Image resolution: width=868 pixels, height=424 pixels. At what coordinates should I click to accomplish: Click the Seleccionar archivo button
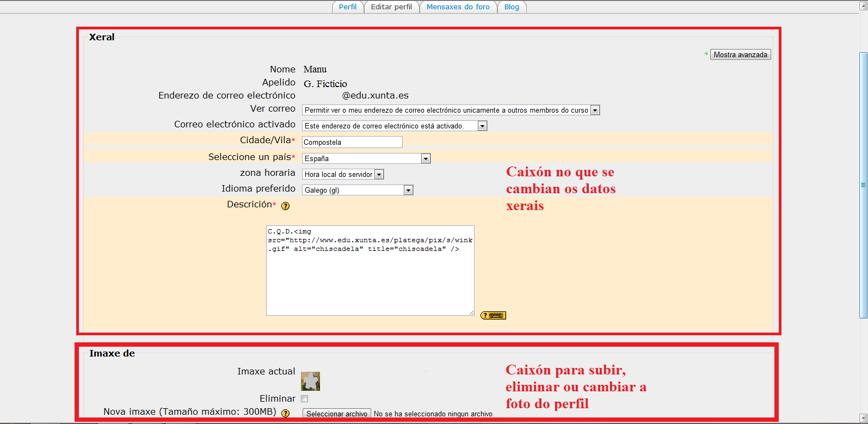[x=336, y=414]
